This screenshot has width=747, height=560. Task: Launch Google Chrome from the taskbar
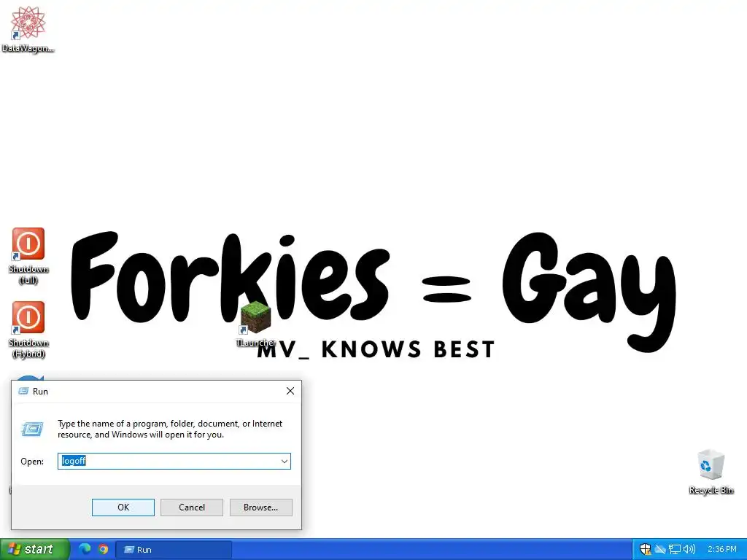103,549
